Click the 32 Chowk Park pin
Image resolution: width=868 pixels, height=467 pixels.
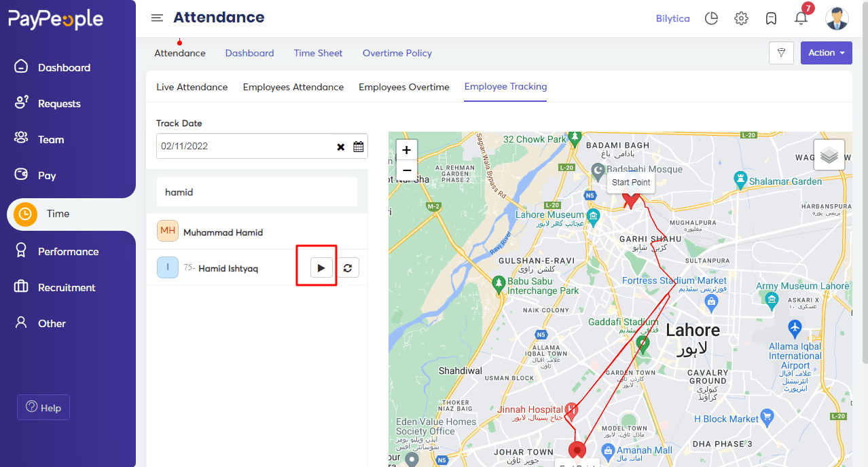pos(575,138)
